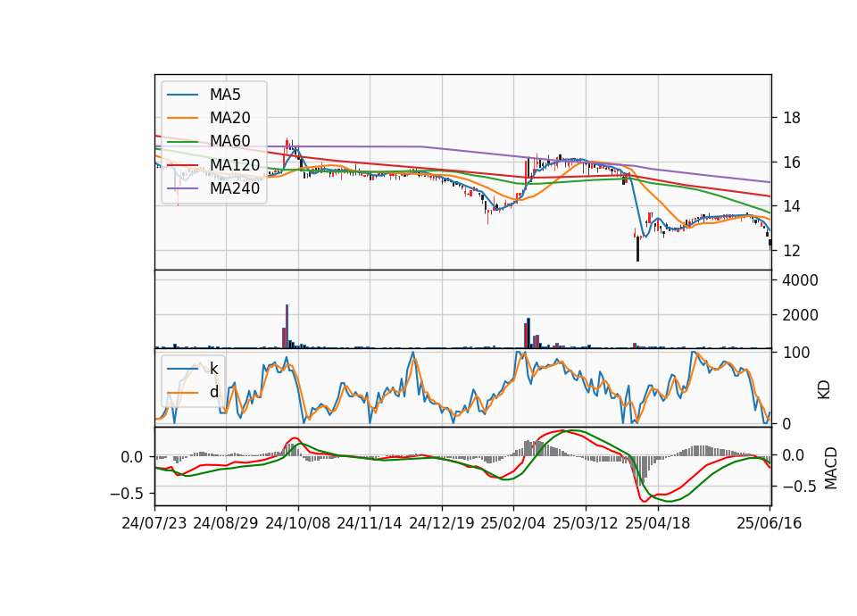Click the MA20 legend label
The height and width of the screenshot is (616, 857).
[x=229, y=118]
